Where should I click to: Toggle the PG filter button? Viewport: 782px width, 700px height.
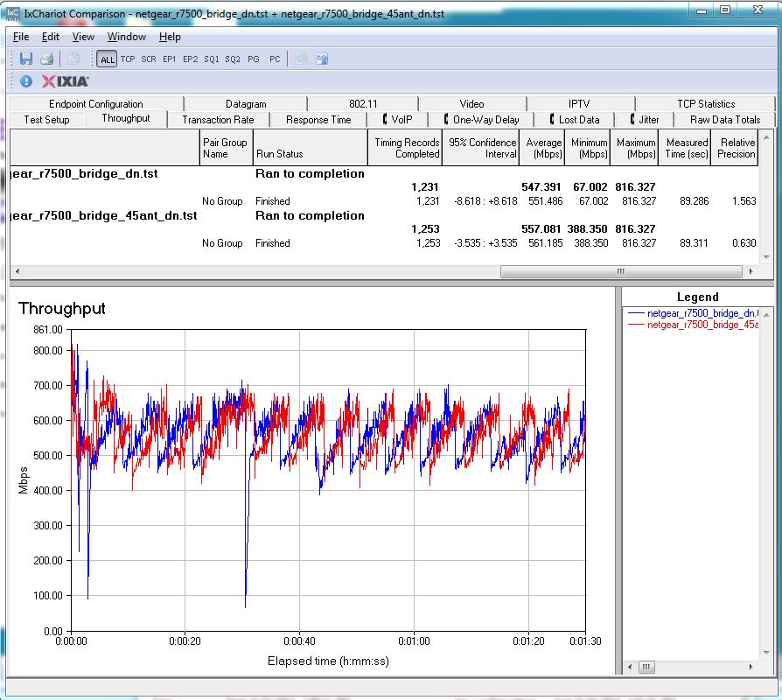(x=254, y=59)
